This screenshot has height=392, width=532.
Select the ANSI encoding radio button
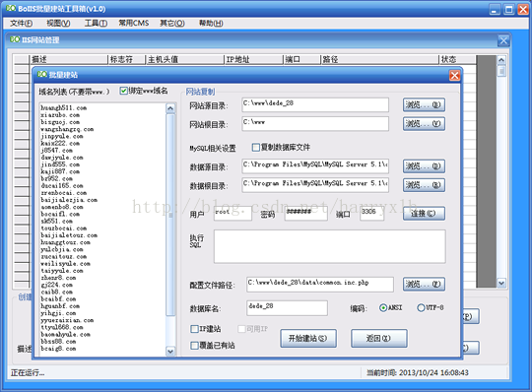click(383, 307)
